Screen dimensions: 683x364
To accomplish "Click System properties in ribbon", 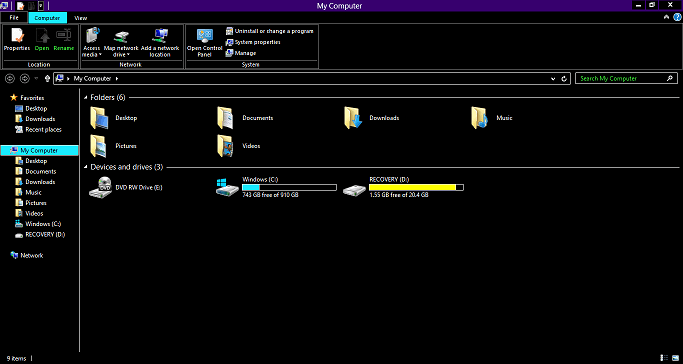I will pyautogui.click(x=253, y=42).
